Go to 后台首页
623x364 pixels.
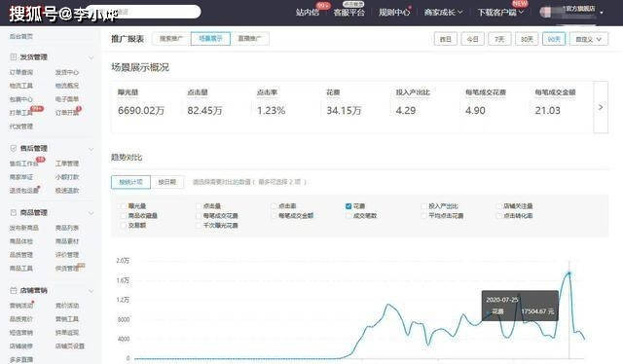tap(21, 36)
